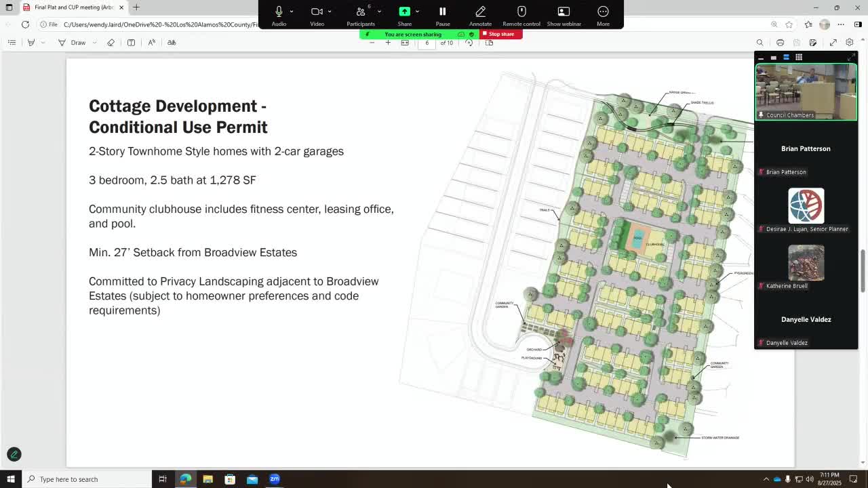868x488 pixels.
Task: Click the Add text tool
Action: tap(131, 43)
